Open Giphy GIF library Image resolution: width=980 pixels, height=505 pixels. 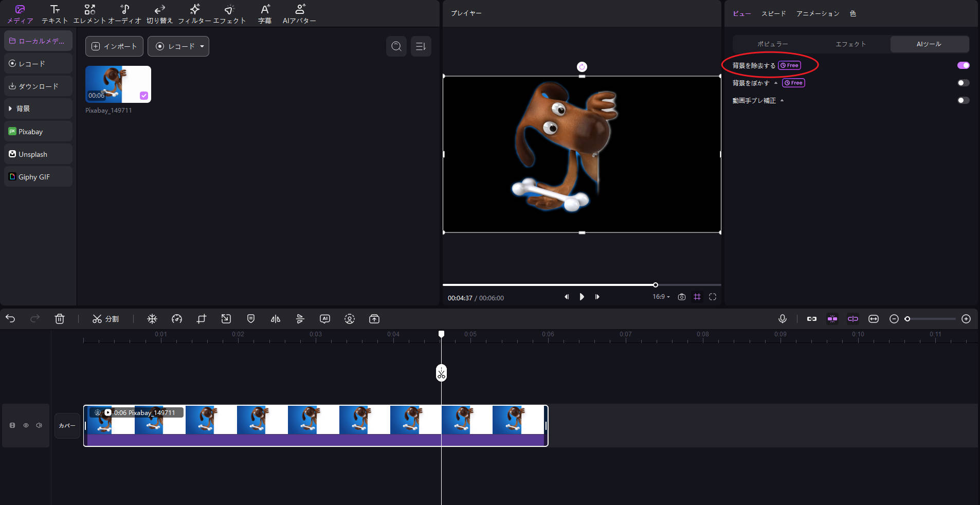(x=38, y=176)
